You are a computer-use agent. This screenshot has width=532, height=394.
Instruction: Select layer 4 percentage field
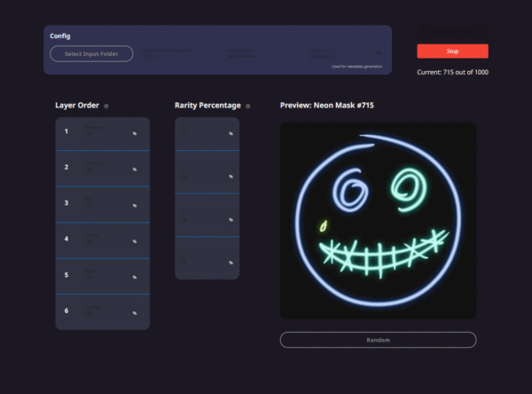coord(111,239)
